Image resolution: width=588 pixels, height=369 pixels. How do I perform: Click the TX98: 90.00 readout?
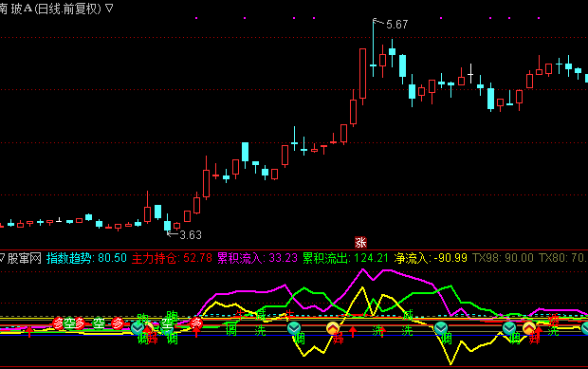(x=503, y=258)
